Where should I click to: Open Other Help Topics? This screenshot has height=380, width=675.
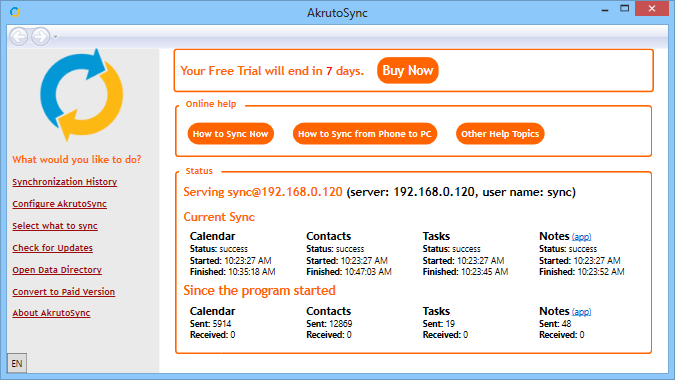click(500, 134)
